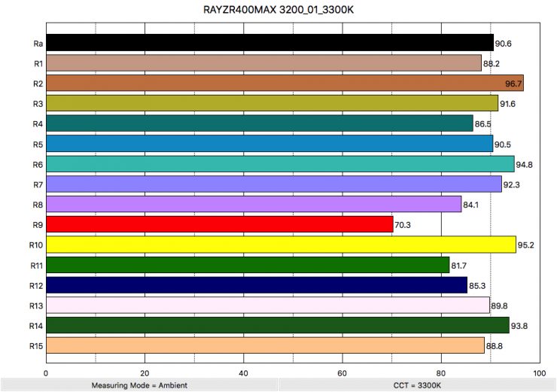The image size is (557, 392).
Task: Click the CCT = 3300K status field
Action: [x=418, y=384]
